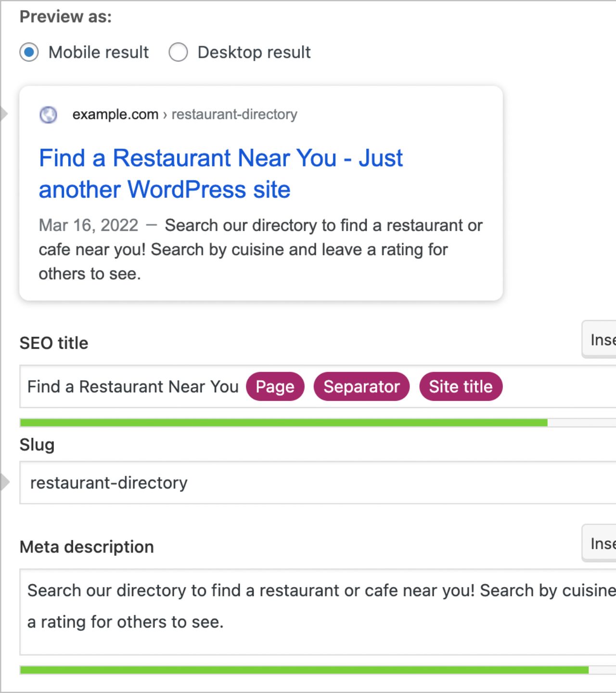Click the "Meta description" label

[86, 547]
